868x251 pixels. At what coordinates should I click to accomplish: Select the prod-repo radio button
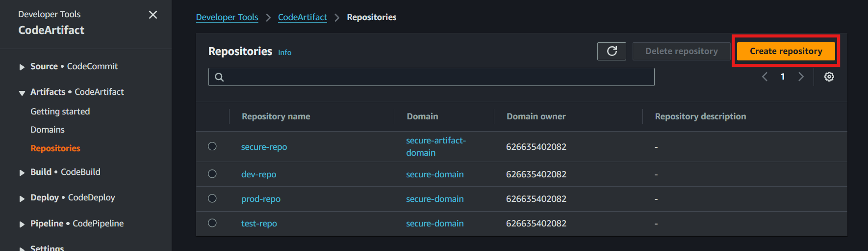212,198
